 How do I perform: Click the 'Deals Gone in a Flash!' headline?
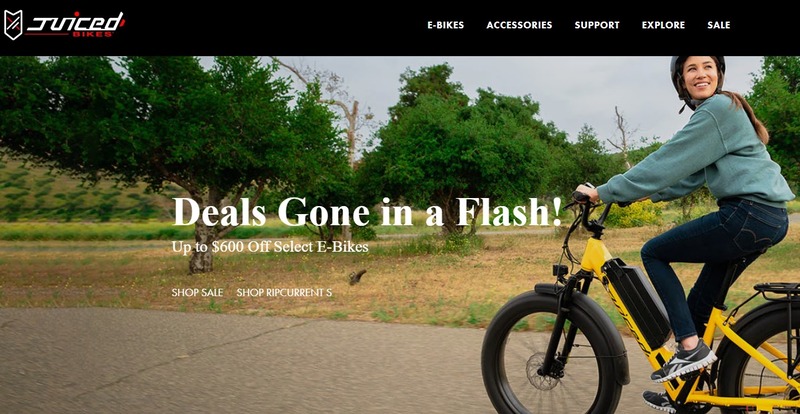pyautogui.click(x=367, y=212)
